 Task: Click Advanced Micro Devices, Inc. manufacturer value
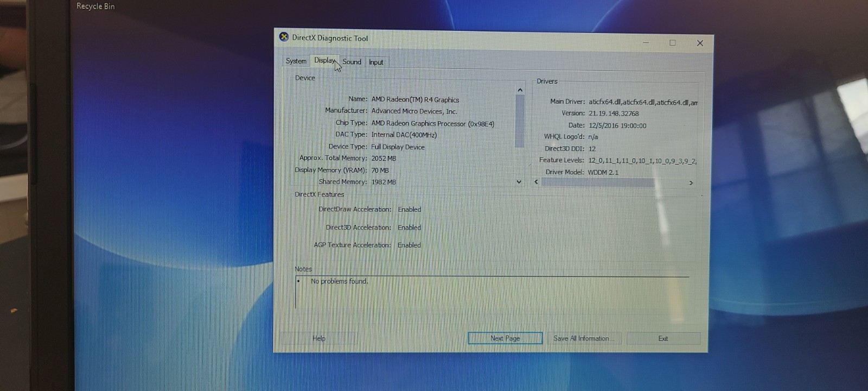(x=414, y=111)
